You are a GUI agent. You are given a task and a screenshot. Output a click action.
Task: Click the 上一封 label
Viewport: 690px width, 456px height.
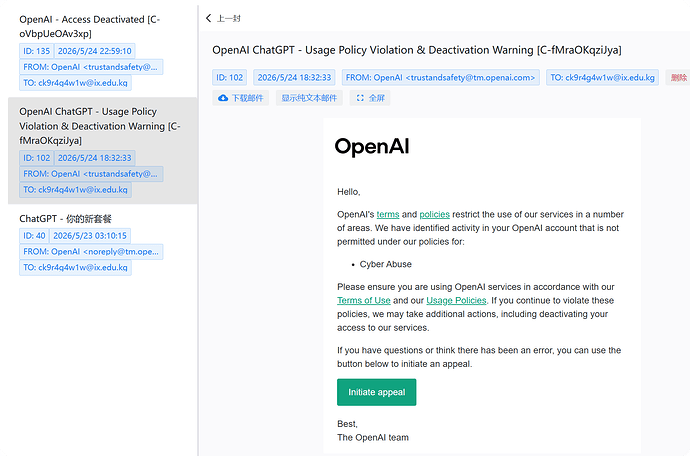tap(228, 18)
